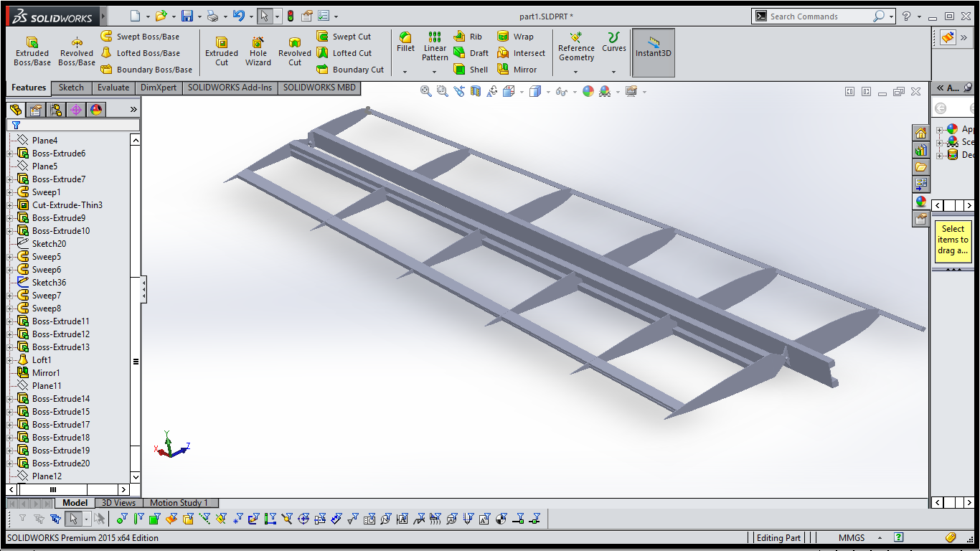Select the Draft tool
The height and width of the screenshot is (551, 980).
[471, 53]
